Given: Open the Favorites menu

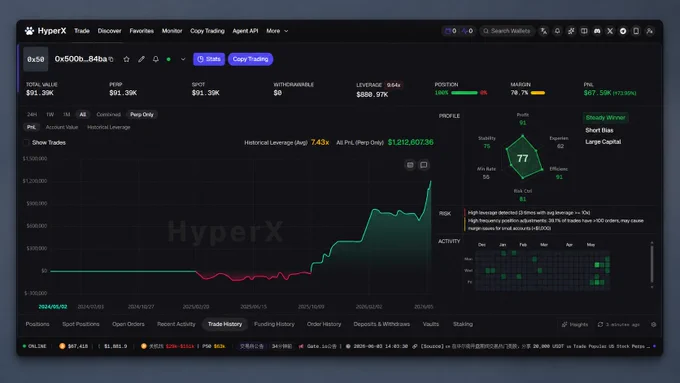Looking at the screenshot, I should [141, 31].
